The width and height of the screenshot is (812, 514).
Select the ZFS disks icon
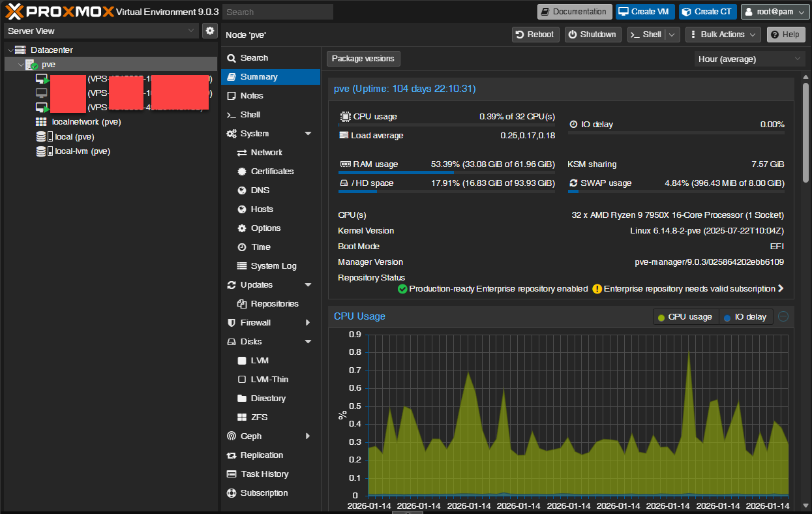click(243, 417)
